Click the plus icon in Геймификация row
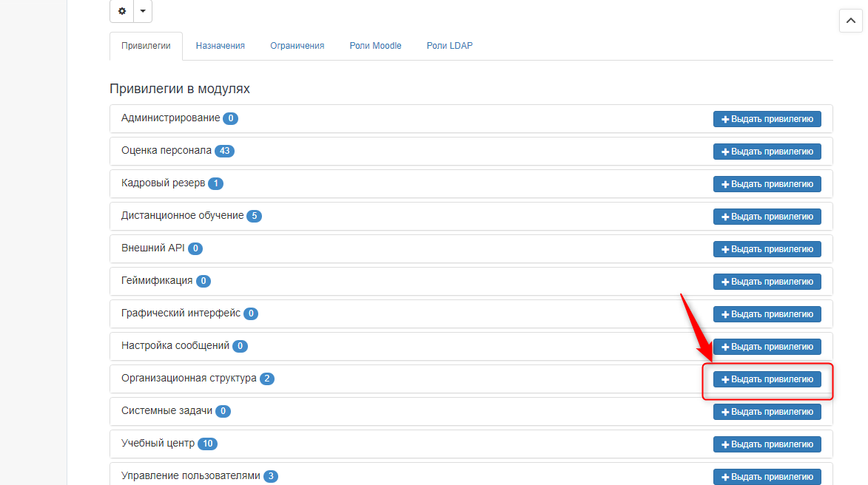The width and height of the screenshot is (868, 485). [x=725, y=282]
